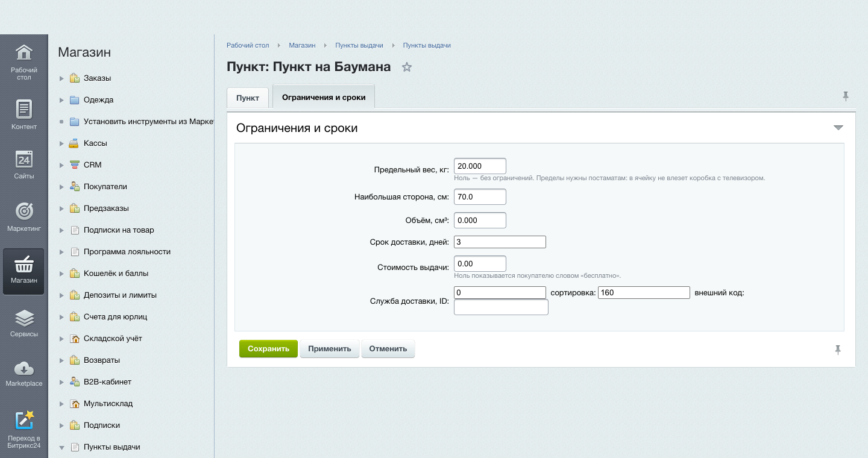Click Применить button
This screenshot has height=458, width=868.
click(x=330, y=349)
